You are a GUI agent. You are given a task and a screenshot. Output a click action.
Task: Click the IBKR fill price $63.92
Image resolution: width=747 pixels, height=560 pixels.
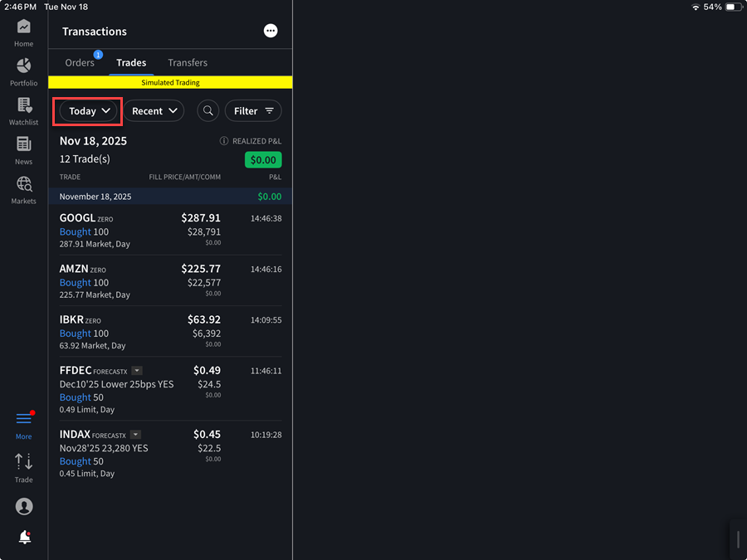pos(204,319)
